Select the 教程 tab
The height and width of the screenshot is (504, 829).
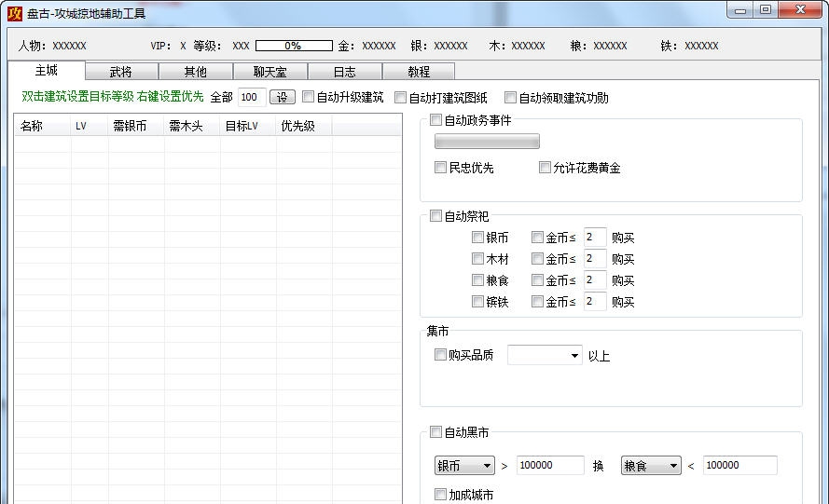[x=419, y=72]
